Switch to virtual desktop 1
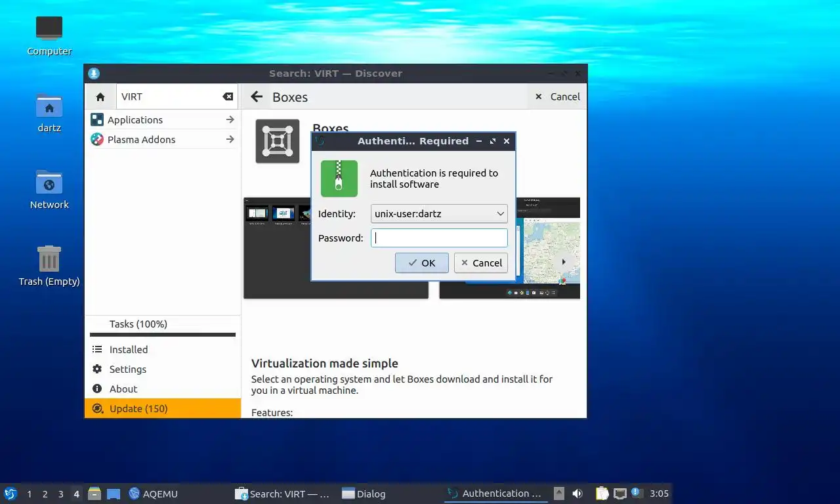840x504 pixels. click(29, 493)
